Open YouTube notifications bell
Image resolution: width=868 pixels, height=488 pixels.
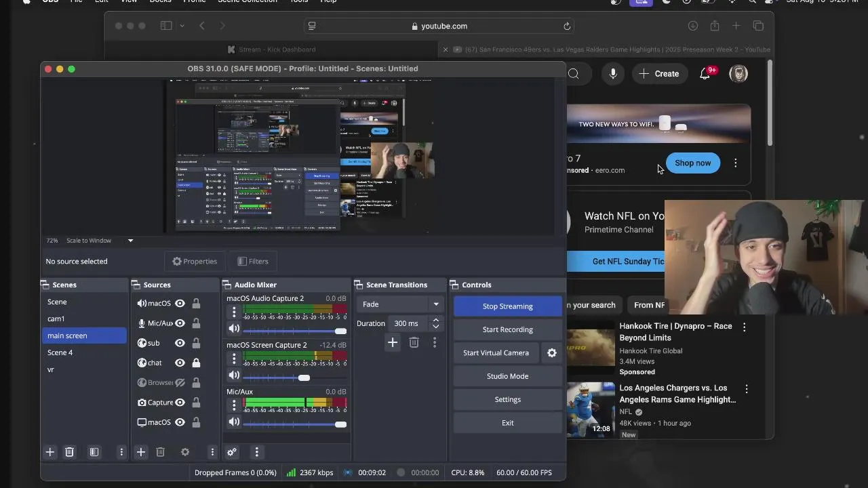tap(705, 74)
